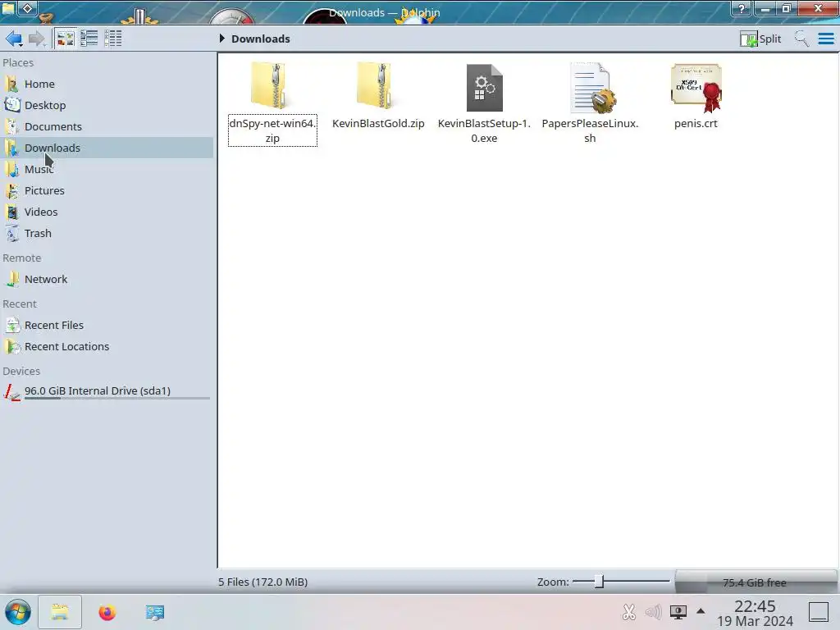Click the network monitor tray icon

click(678, 612)
